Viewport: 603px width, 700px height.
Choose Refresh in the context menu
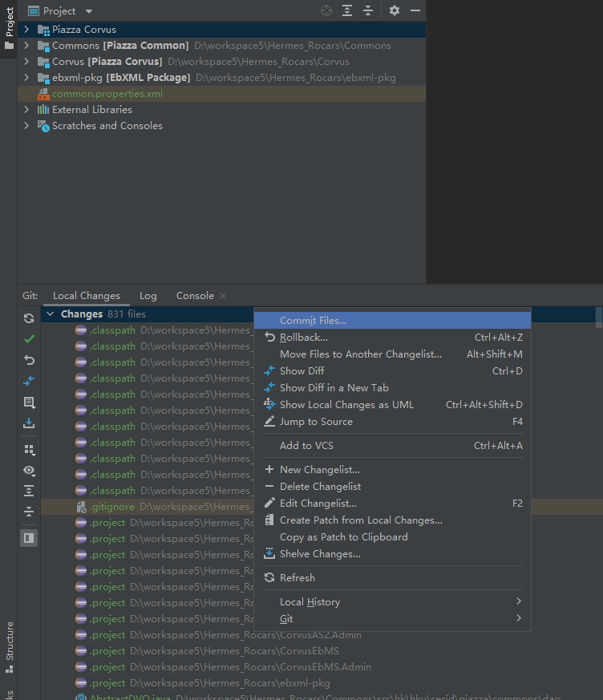coord(392,577)
